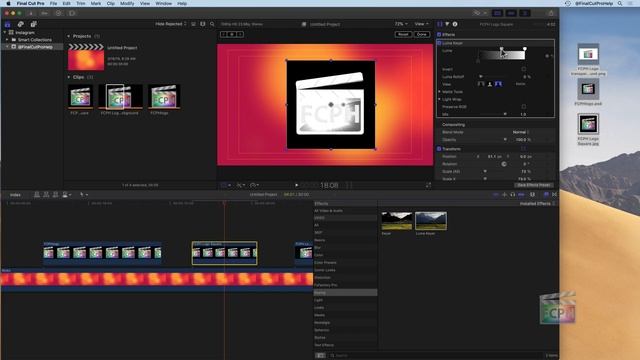Click the append clip icon in timeline toolbar
This screenshot has width=640, height=360.
click(x=56, y=195)
